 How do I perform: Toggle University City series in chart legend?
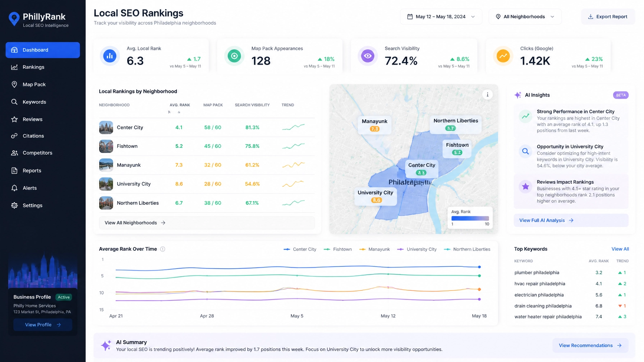[417, 249]
